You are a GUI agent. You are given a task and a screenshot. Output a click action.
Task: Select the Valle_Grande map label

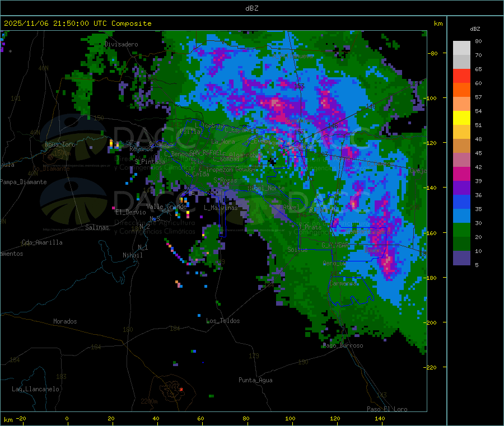click(166, 207)
